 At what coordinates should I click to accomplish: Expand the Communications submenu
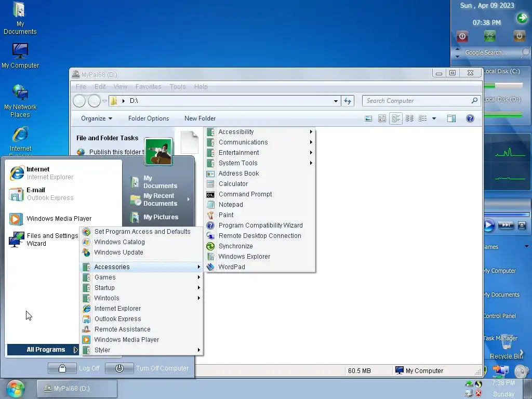pyautogui.click(x=260, y=142)
